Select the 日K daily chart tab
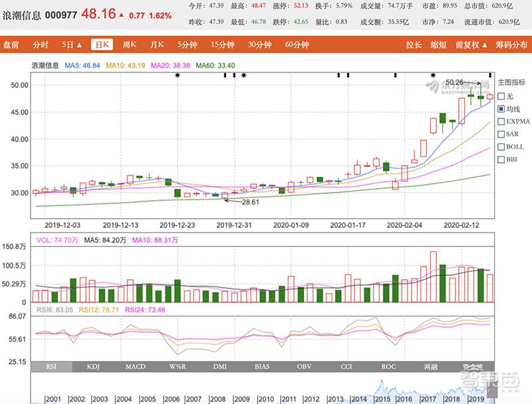Image resolution: width=532 pixels, height=404 pixels. coord(101,45)
